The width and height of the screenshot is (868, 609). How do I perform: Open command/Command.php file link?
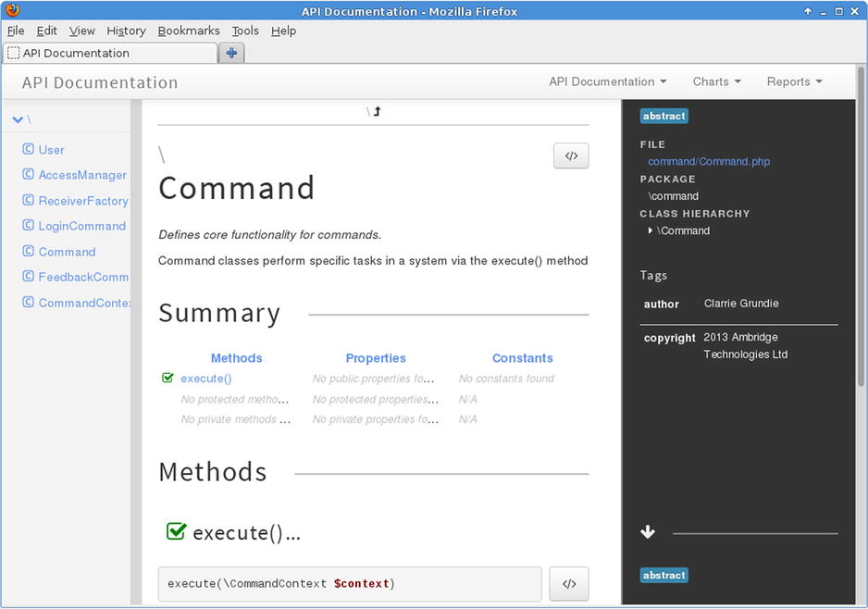tap(709, 162)
